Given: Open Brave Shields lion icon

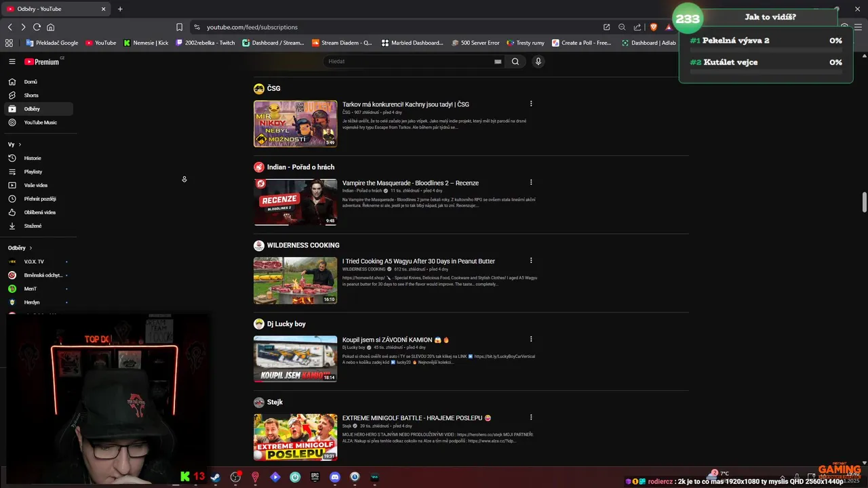Looking at the screenshot, I should point(654,27).
